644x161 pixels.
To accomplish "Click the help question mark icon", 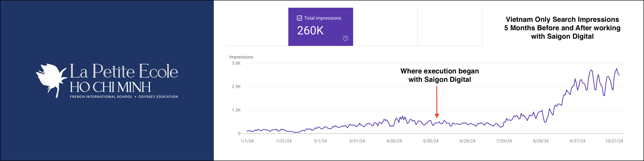I will click(345, 38).
